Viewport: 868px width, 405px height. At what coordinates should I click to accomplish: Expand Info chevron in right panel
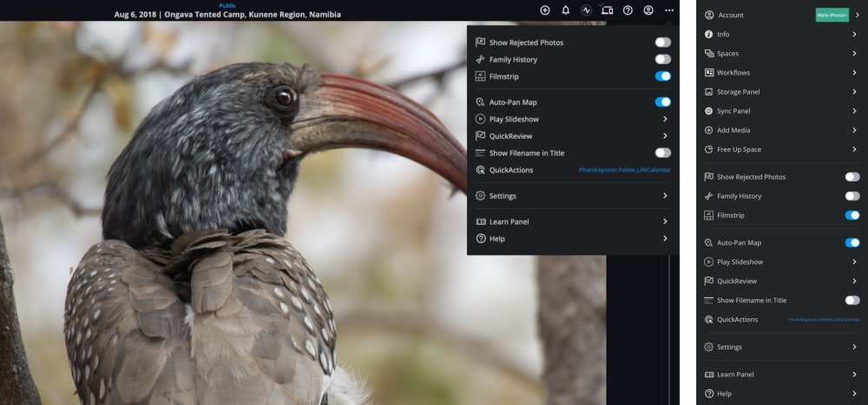click(x=855, y=35)
